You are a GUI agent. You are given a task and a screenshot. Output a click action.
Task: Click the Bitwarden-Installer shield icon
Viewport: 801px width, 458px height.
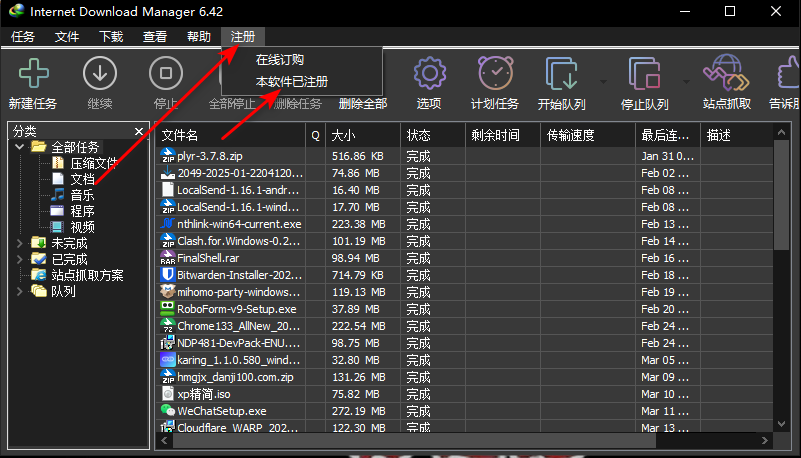(x=168, y=275)
